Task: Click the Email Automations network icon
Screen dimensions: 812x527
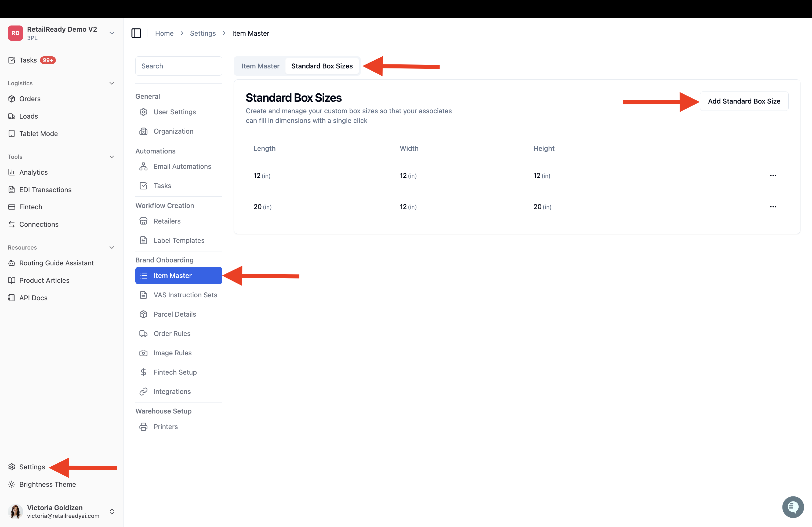Action: 143,166
